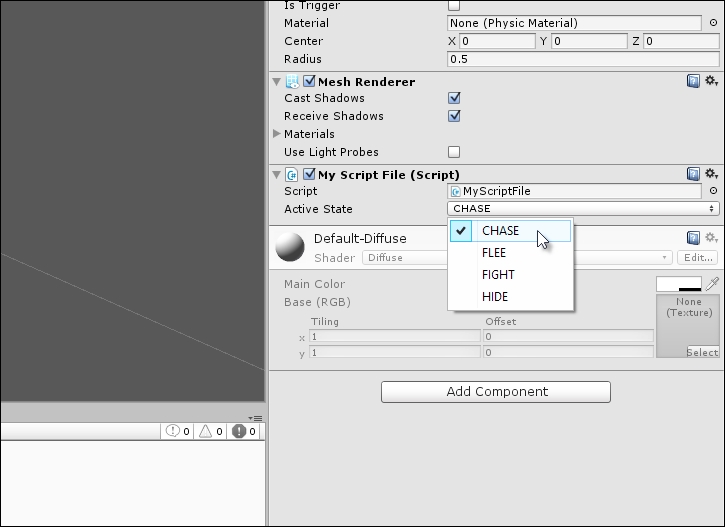725x527 pixels.
Task: Click the shader Edit... button
Action: (x=698, y=257)
